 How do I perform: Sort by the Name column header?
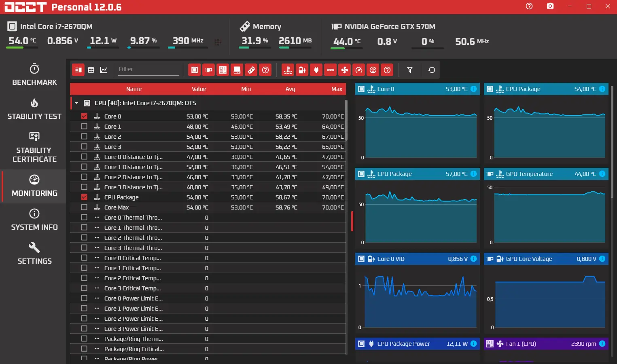pyautogui.click(x=134, y=89)
